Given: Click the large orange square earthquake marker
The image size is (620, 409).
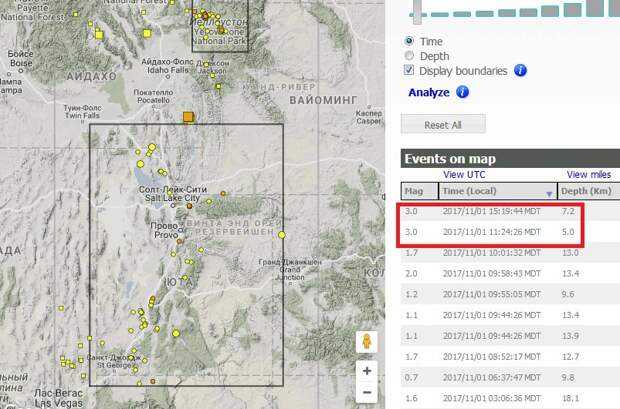Looking at the screenshot, I should pos(188,117).
